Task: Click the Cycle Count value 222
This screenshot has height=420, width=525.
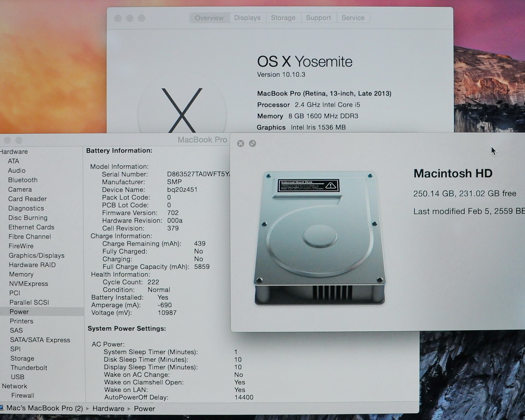Action: 153,282
